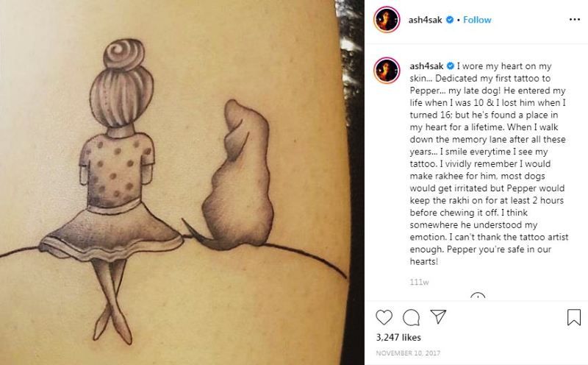Click ash4sak username in the caption
Screen dimensions: 588x365
[x=426, y=66]
